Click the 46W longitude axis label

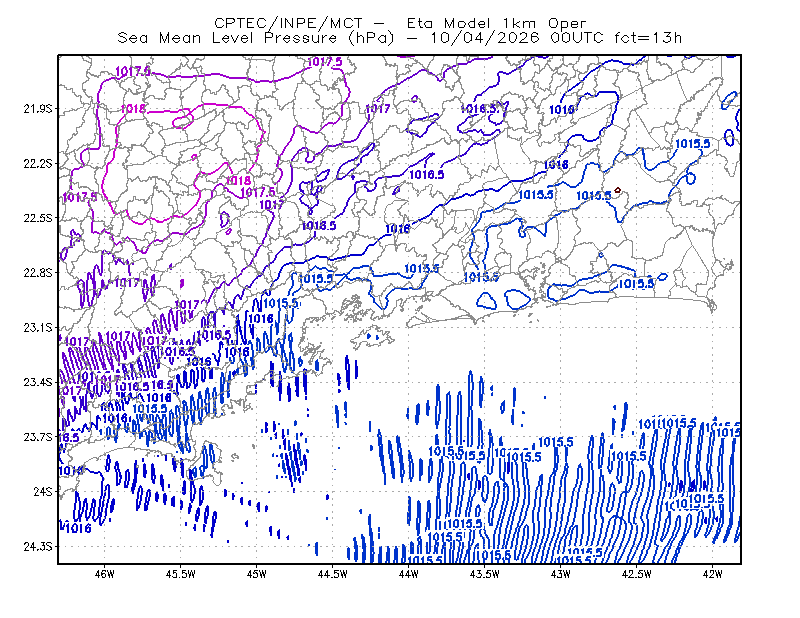[105, 574]
